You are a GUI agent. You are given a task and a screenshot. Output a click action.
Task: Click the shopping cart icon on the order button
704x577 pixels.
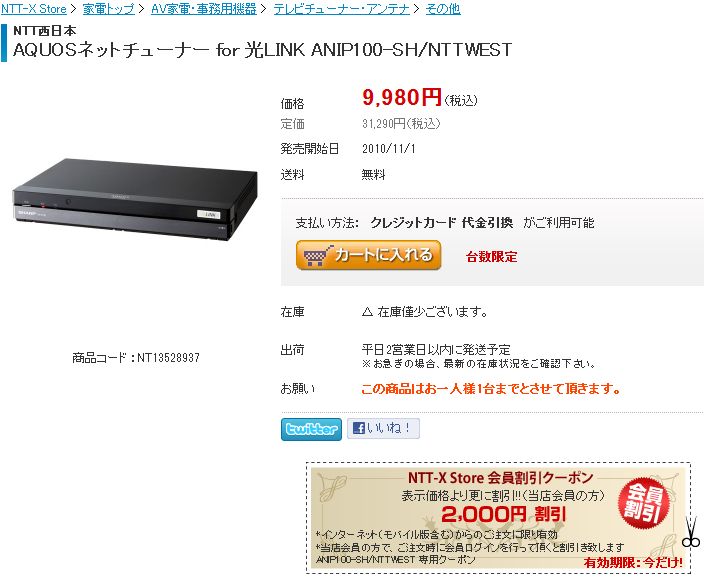pyautogui.click(x=318, y=255)
